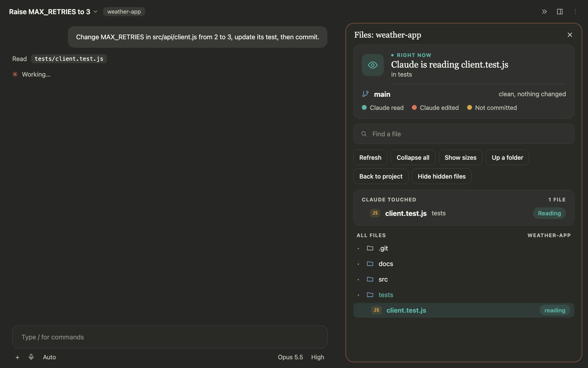Screen dimensions: 588x368
Task: Click Up a folder button
Action: click(507, 158)
